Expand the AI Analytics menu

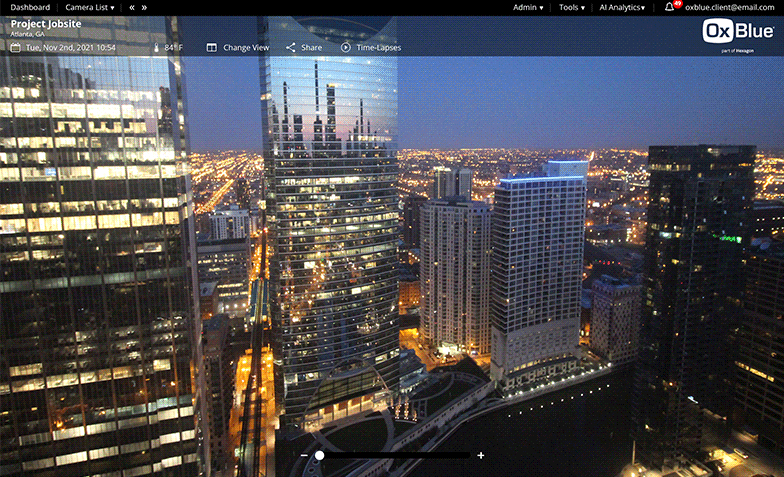(x=622, y=7)
